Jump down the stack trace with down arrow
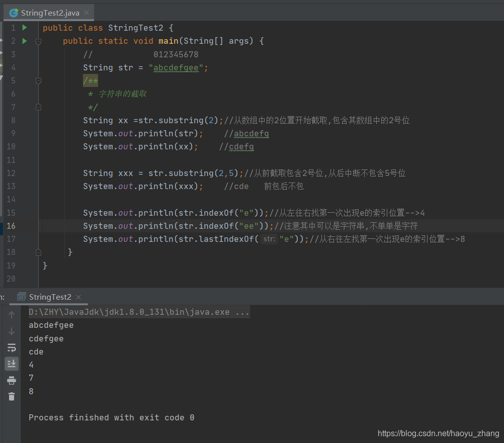 (12, 331)
